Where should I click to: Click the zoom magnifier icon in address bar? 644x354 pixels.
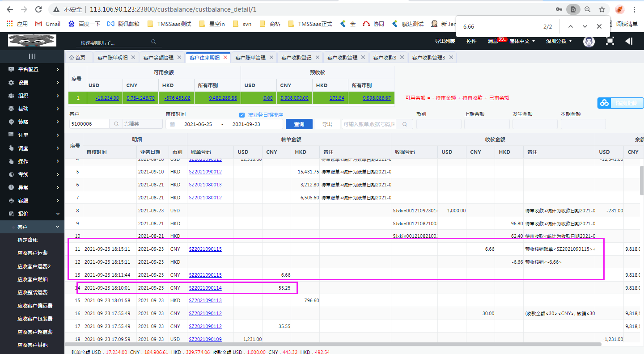[x=588, y=9]
